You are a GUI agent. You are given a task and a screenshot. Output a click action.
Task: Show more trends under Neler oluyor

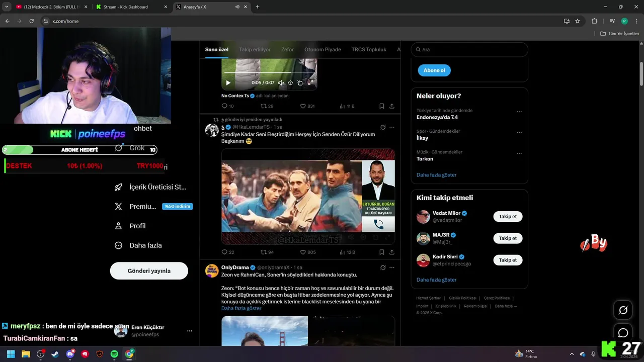tap(436, 175)
